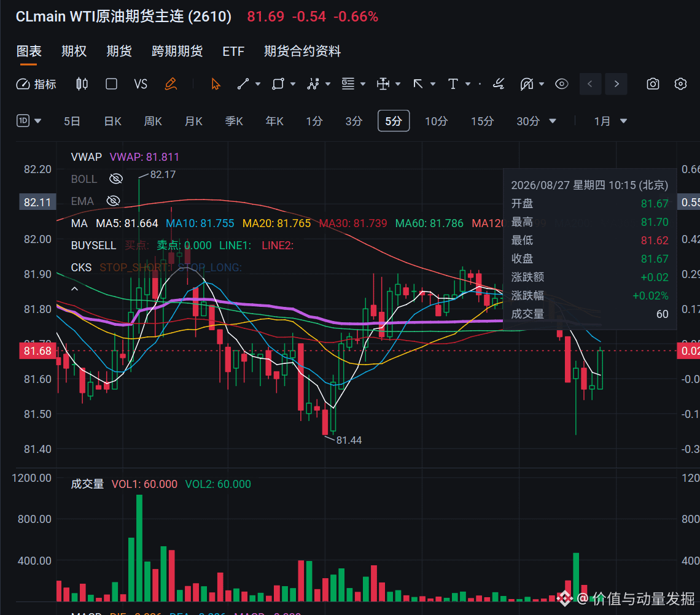Open chart settings gear icon
700x615 pixels.
680,84
